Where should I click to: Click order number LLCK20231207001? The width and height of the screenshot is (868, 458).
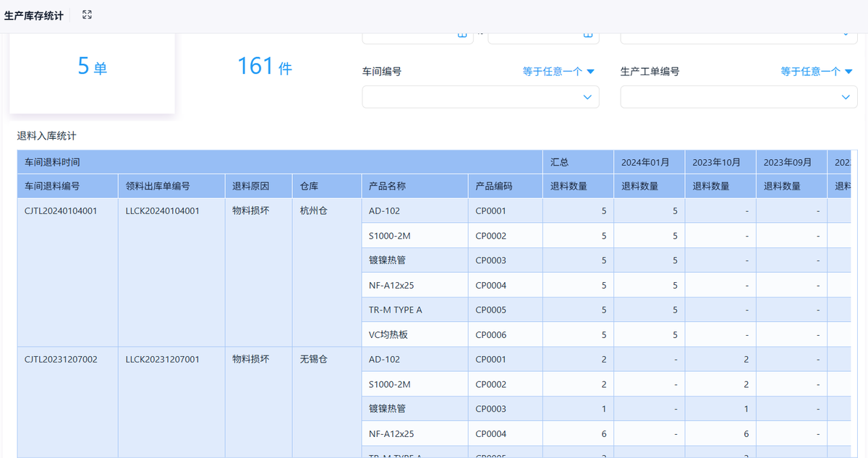coord(163,360)
